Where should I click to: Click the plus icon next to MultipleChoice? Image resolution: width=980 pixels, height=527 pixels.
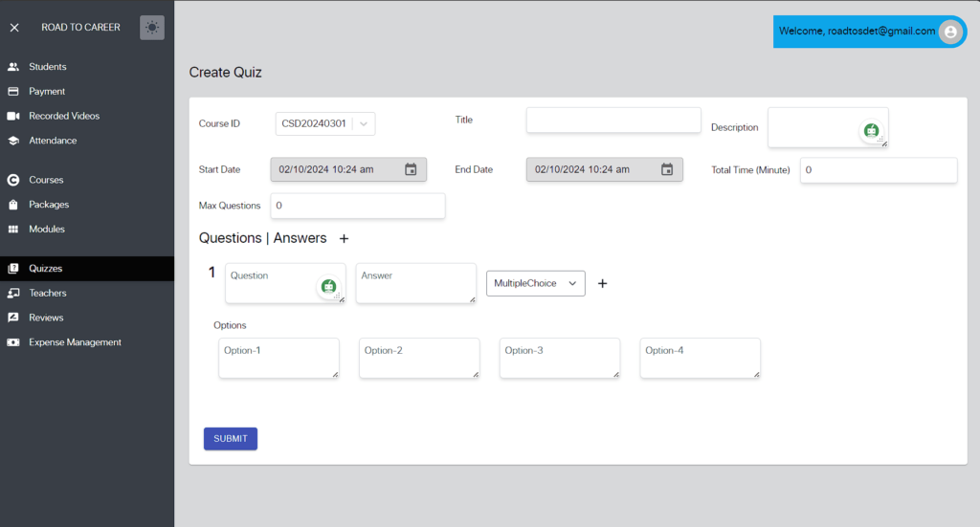tap(602, 283)
